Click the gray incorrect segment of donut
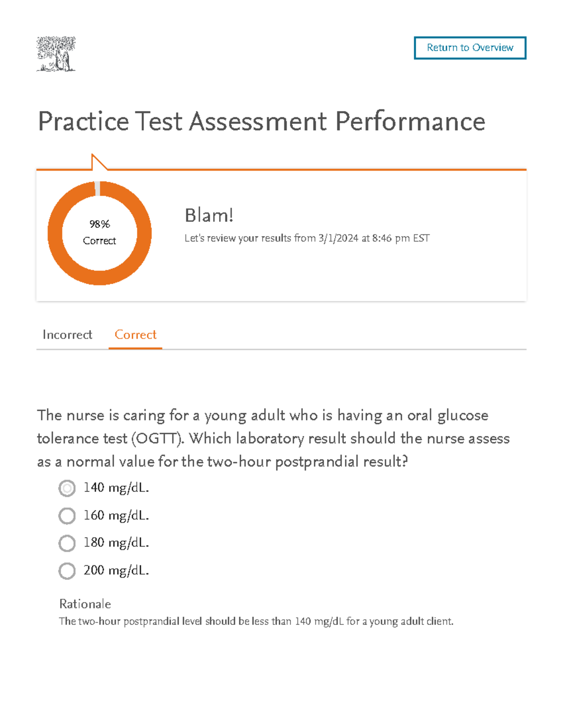563x728 pixels. click(x=98, y=188)
